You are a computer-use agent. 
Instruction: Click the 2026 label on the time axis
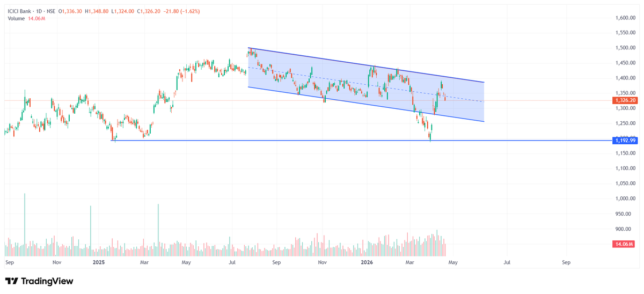[x=367, y=263]
